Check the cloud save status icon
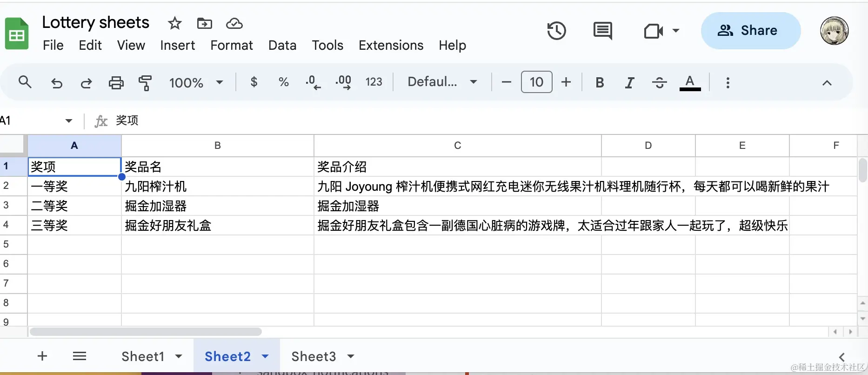Image resolution: width=868 pixels, height=375 pixels. 234,23
